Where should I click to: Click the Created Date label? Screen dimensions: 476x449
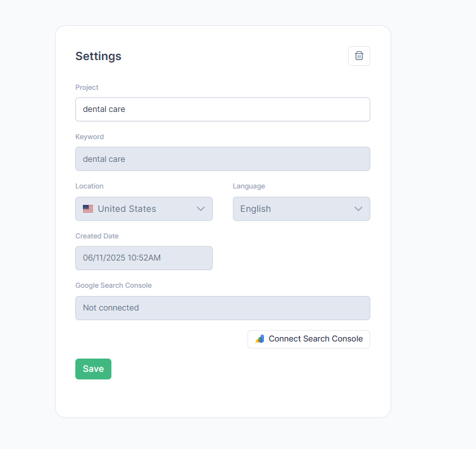[97, 236]
